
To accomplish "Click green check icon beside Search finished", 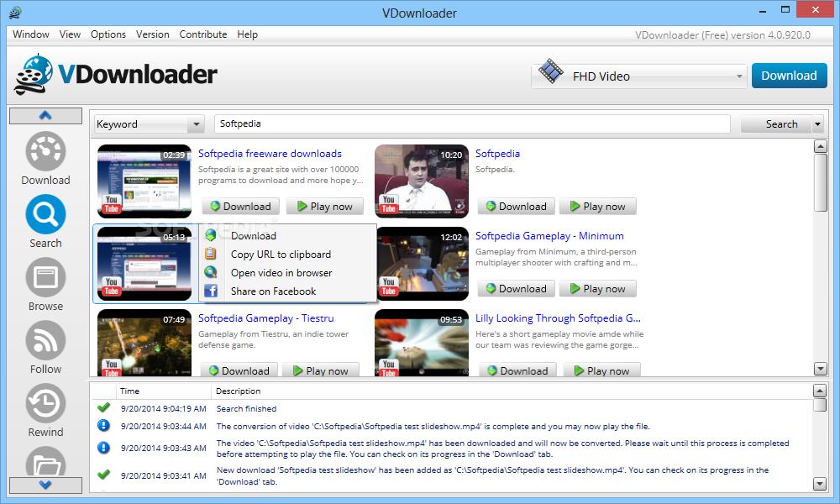I will click(103, 407).
